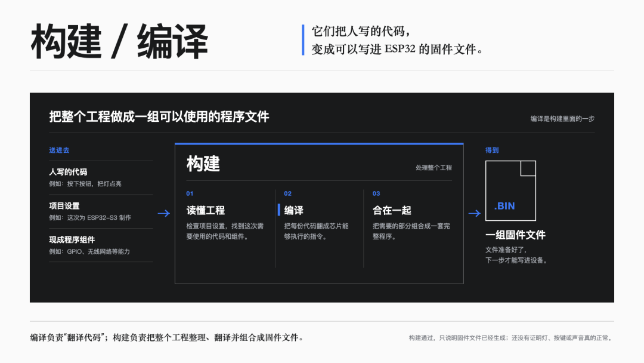Select the text 它们把人写的代码，
The image size is (644, 363).
[x=361, y=31]
